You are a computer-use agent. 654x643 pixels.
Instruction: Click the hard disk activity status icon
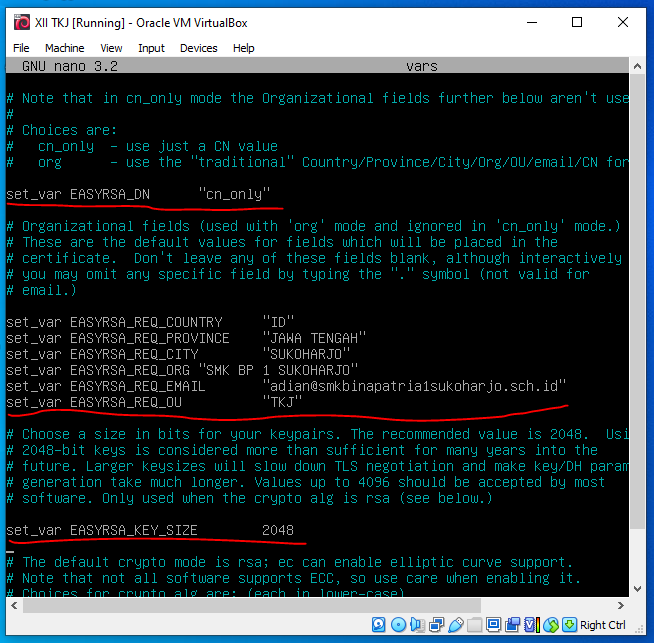(378, 625)
